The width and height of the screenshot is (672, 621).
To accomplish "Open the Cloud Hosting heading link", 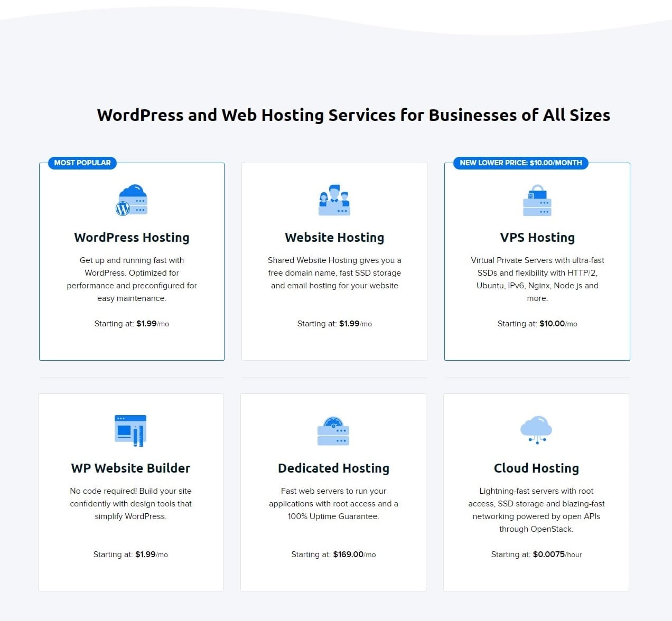I will [536, 468].
